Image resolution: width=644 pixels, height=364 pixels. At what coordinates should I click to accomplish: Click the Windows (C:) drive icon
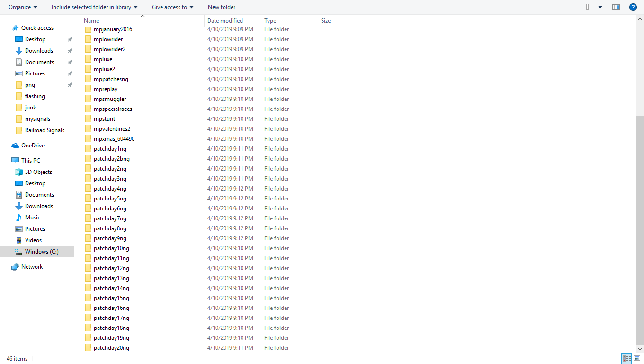[x=19, y=252]
